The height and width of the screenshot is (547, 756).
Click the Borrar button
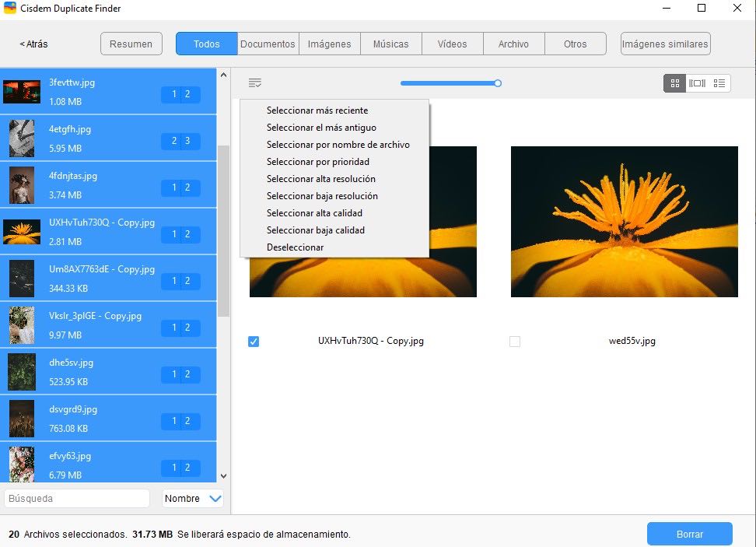689,533
